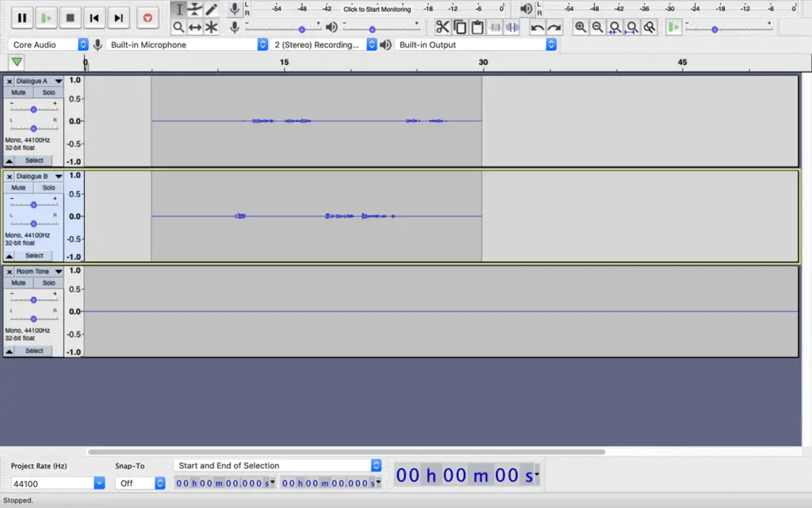Viewport: 812px width, 508px height.
Task: Open the 2 (Stereo) Recording channels dropdown
Action: [324, 44]
